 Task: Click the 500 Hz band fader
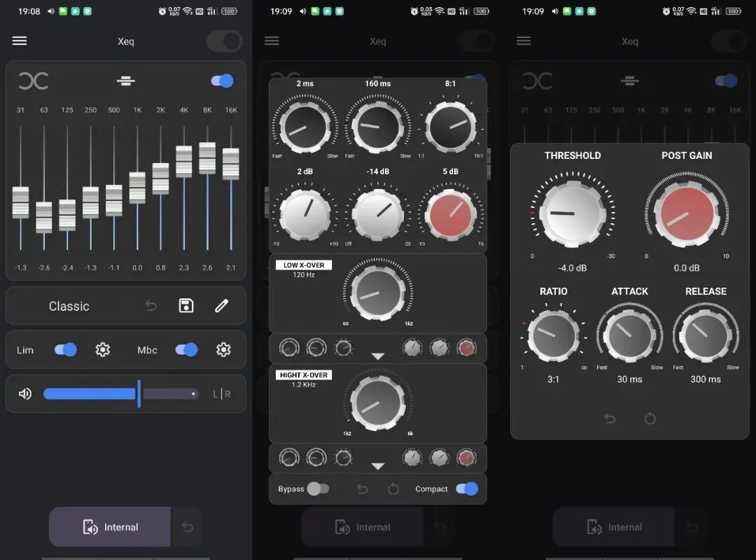[x=114, y=201]
